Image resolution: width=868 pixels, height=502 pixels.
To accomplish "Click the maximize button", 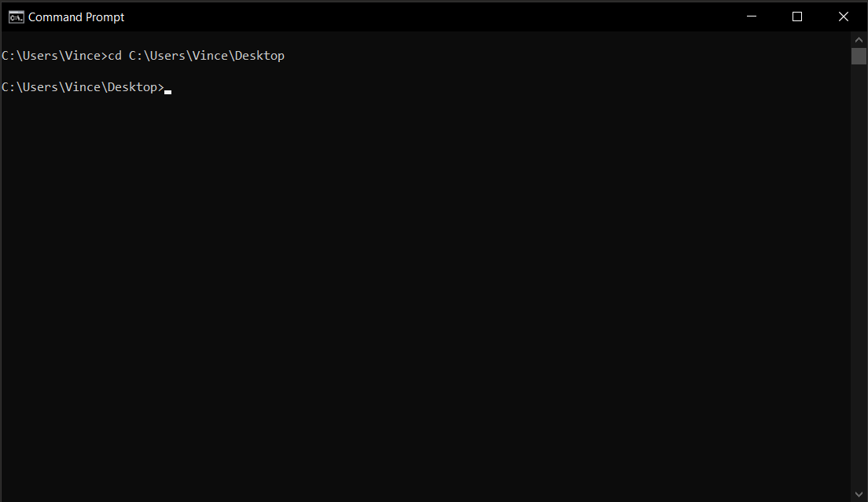I will point(796,16).
